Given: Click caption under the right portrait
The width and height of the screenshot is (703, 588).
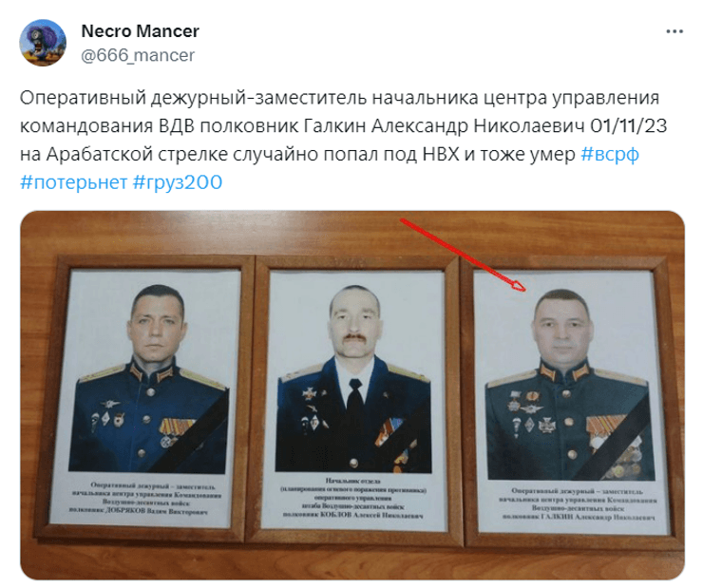Looking at the screenshot, I should pos(578,503).
